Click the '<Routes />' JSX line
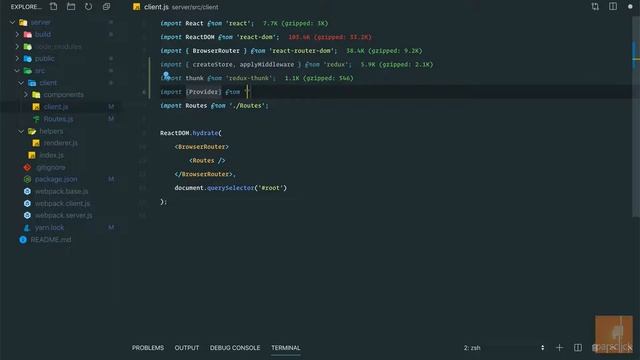 tap(207, 160)
